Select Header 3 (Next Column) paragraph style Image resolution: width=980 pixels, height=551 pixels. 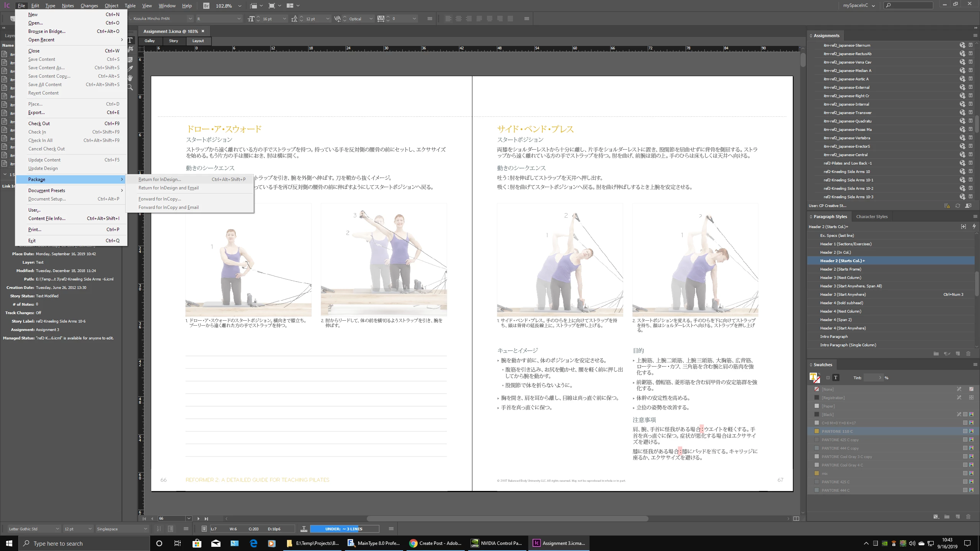840,278
